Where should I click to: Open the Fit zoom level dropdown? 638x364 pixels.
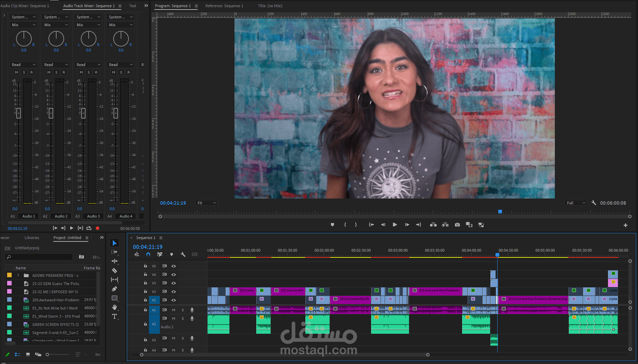click(206, 203)
